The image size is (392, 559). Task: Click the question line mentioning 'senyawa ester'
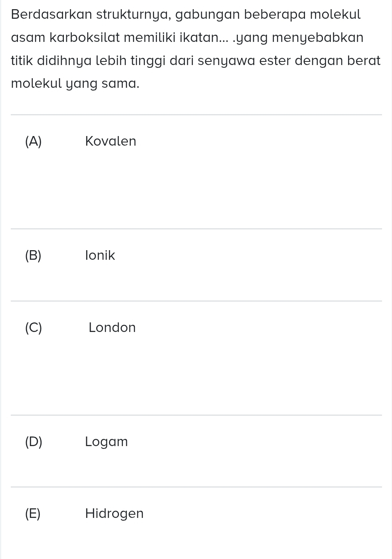click(x=196, y=61)
